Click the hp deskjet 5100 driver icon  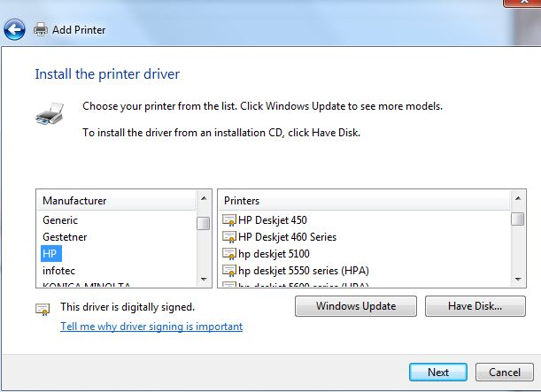click(229, 254)
